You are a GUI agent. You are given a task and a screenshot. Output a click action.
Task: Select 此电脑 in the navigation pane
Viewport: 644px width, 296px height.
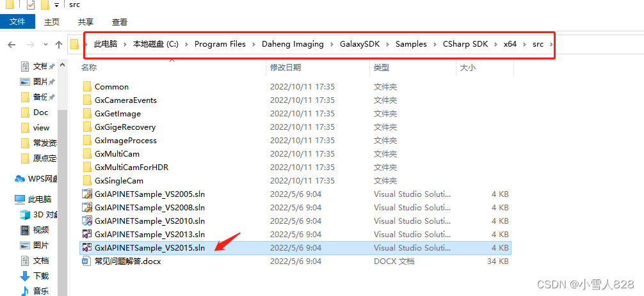[x=33, y=199]
